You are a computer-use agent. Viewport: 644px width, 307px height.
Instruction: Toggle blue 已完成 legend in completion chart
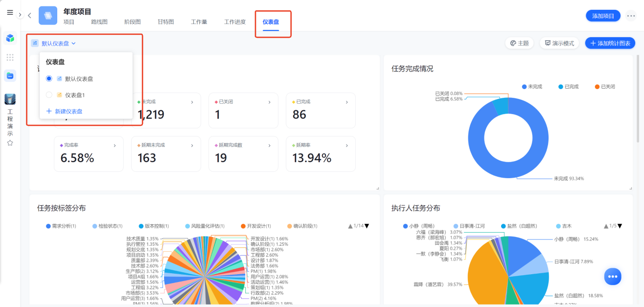568,87
